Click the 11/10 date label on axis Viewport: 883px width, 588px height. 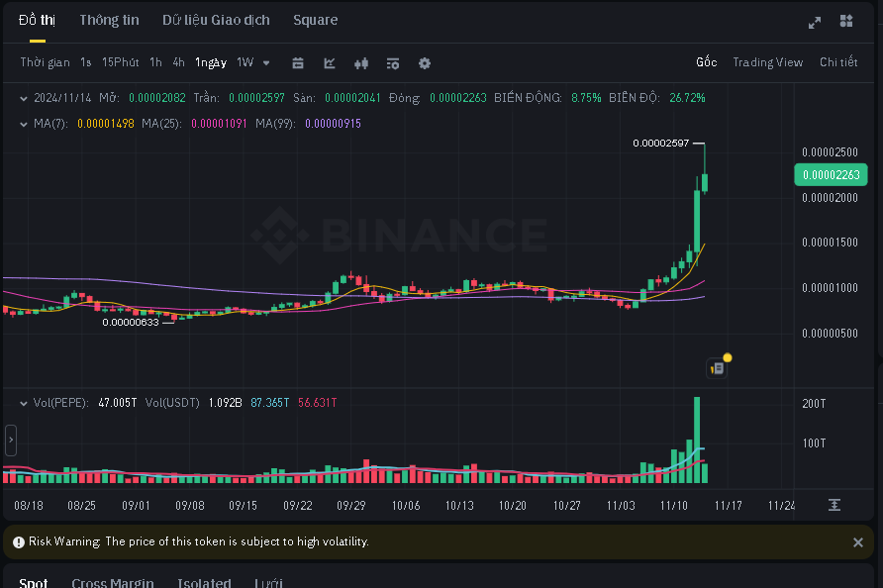[674, 505]
